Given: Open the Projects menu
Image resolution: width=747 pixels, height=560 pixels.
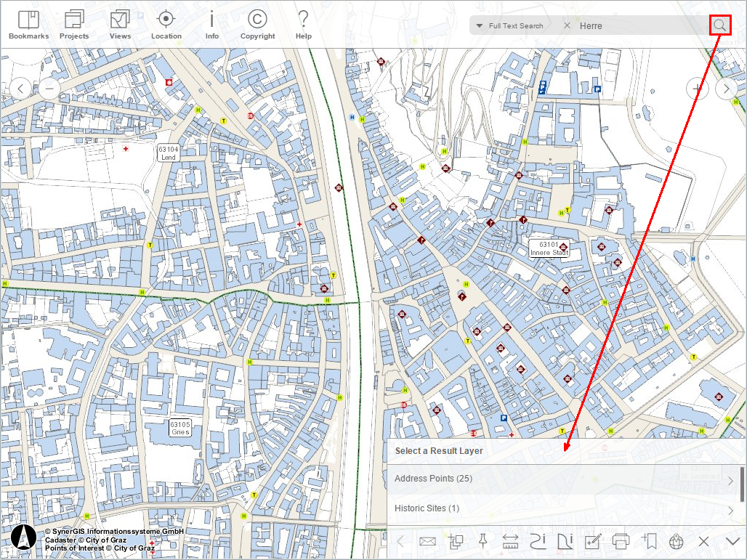Looking at the screenshot, I should 74,25.
